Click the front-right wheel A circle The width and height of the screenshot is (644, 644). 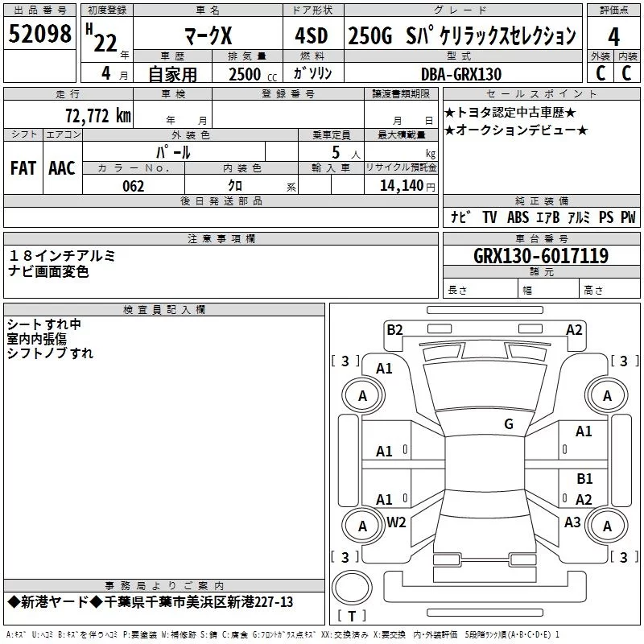click(x=607, y=395)
